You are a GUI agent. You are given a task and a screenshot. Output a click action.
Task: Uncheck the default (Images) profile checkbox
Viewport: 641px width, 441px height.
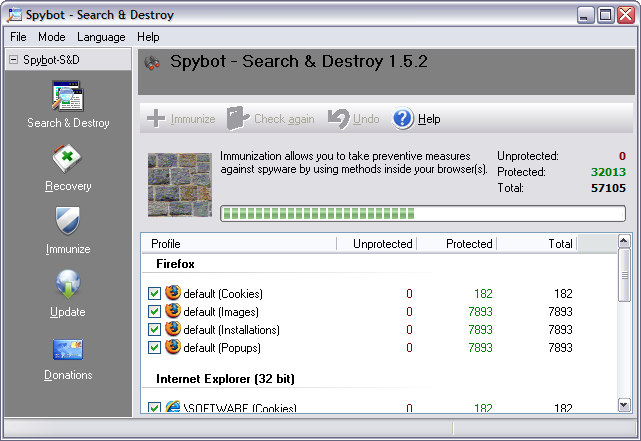coord(154,311)
